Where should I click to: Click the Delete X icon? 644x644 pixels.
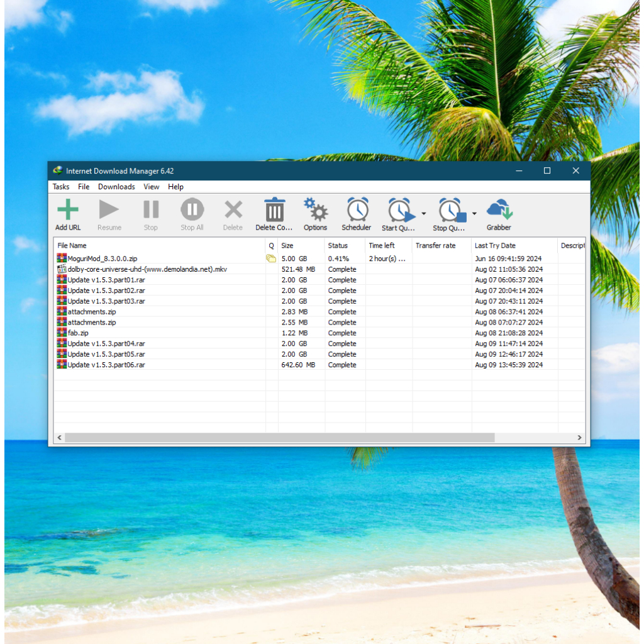click(x=233, y=210)
